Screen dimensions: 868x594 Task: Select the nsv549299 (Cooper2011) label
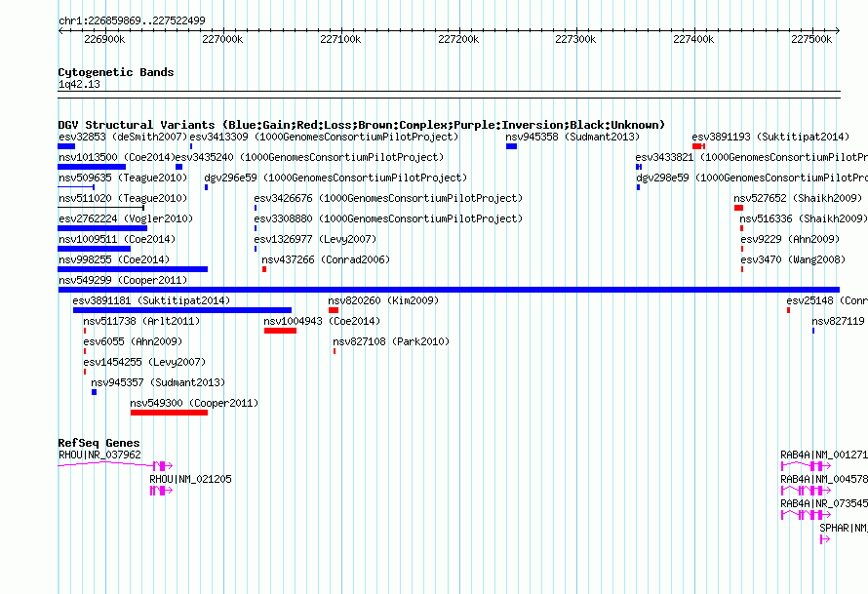point(123,280)
